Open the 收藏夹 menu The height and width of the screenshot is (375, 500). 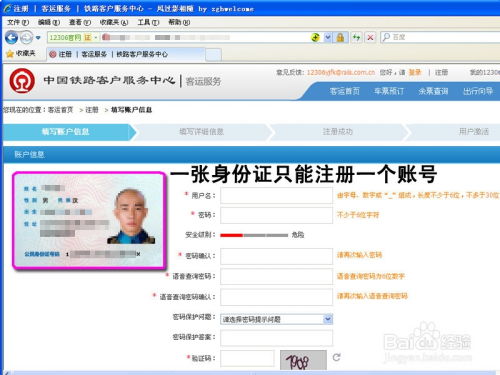pos(114,22)
